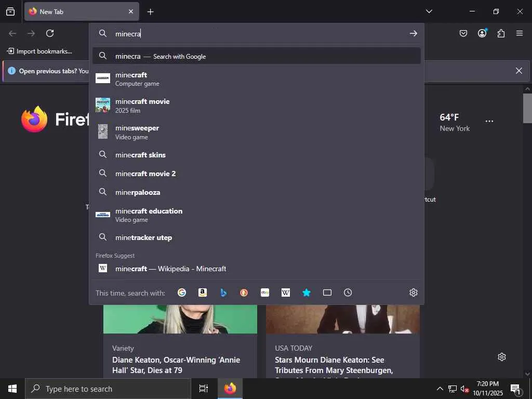The width and height of the screenshot is (532, 399).
Task: Choose the minecraft movie 2 suggestion
Action: pos(257,174)
